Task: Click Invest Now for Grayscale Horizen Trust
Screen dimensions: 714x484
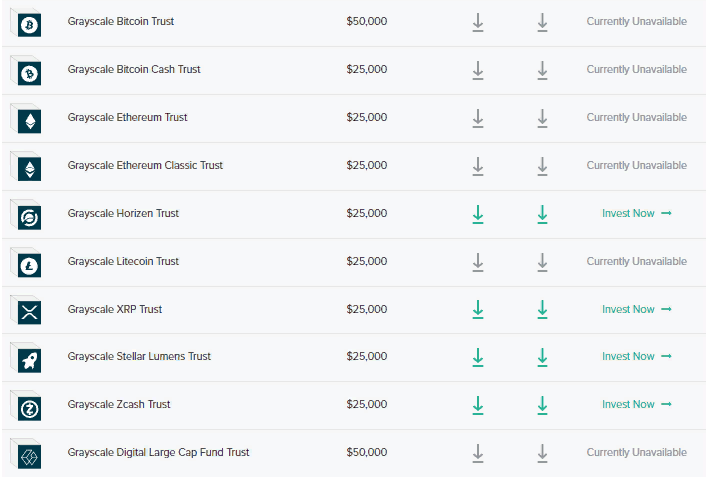Action: (636, 213)
